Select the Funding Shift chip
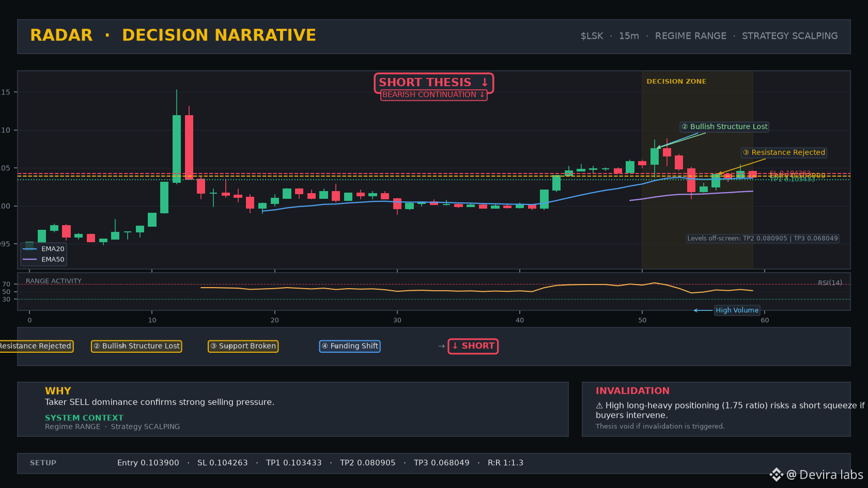The height and width of the screenshot is (488, 868). pos(350,346)
